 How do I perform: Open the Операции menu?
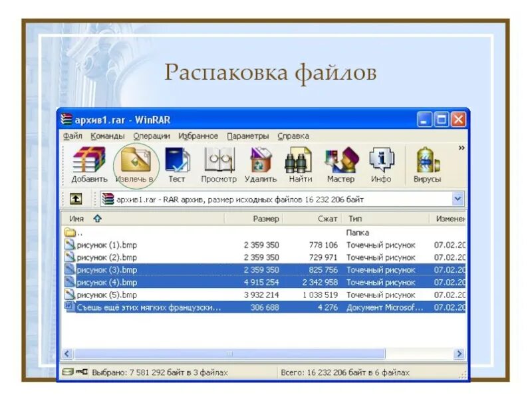click(x=152, y=136)
